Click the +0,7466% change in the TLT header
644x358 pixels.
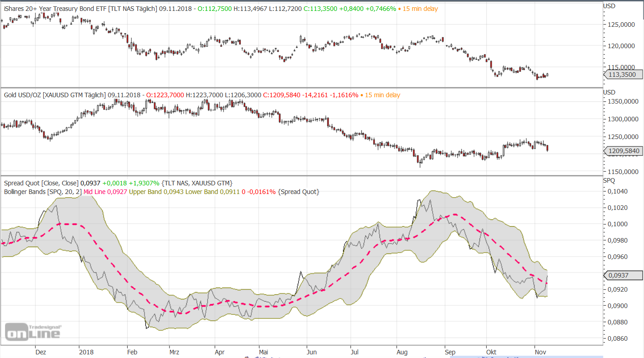pos(381,9)
